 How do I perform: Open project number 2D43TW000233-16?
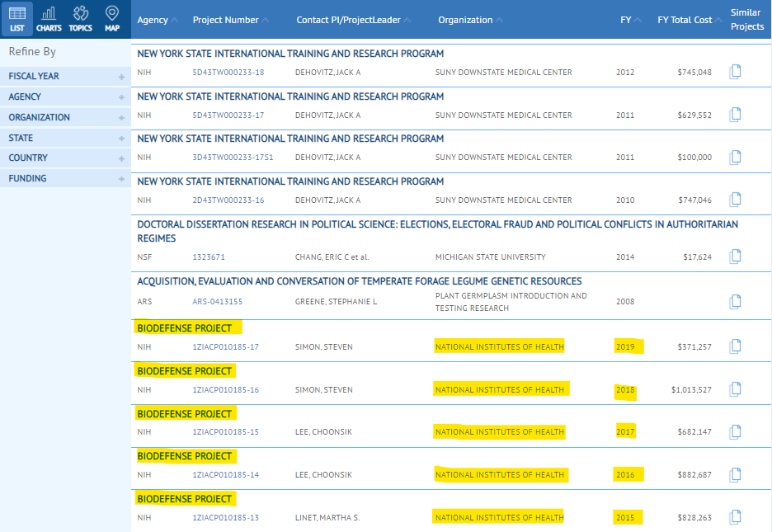228,200
